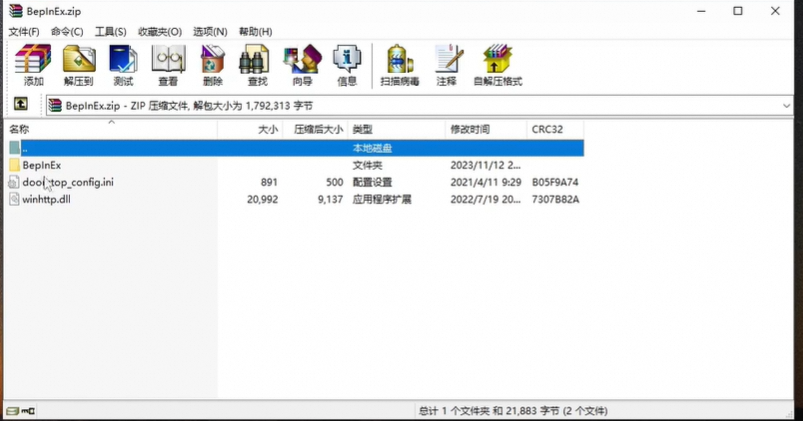Screen dimensions: 803x421
Task: Open the 工具(S) menu
Action: tap(111, 32)
